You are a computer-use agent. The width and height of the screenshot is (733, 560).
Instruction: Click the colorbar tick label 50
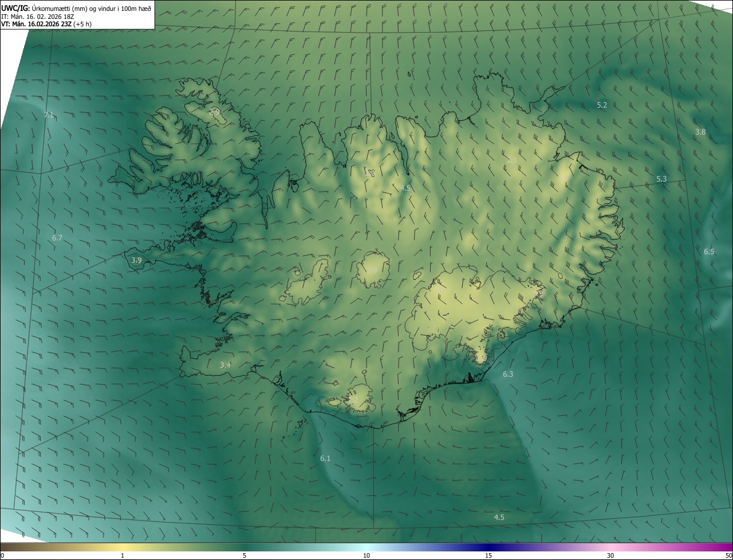pyautogui.click(x=728, y=555)
